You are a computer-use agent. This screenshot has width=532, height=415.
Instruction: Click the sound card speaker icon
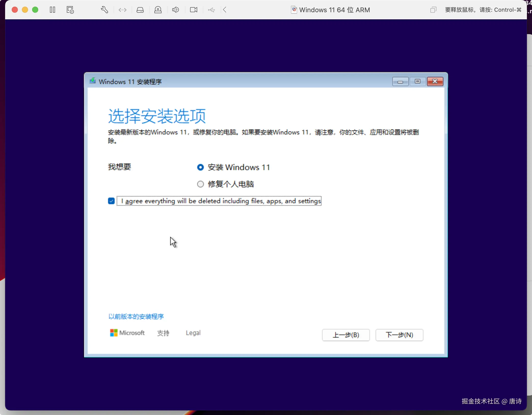point(176,10)
